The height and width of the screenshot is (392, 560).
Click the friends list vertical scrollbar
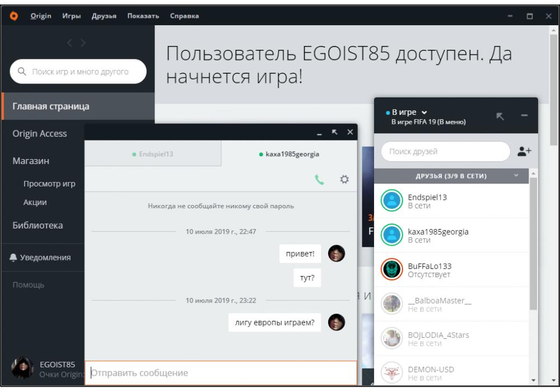[x=533, y=241]
